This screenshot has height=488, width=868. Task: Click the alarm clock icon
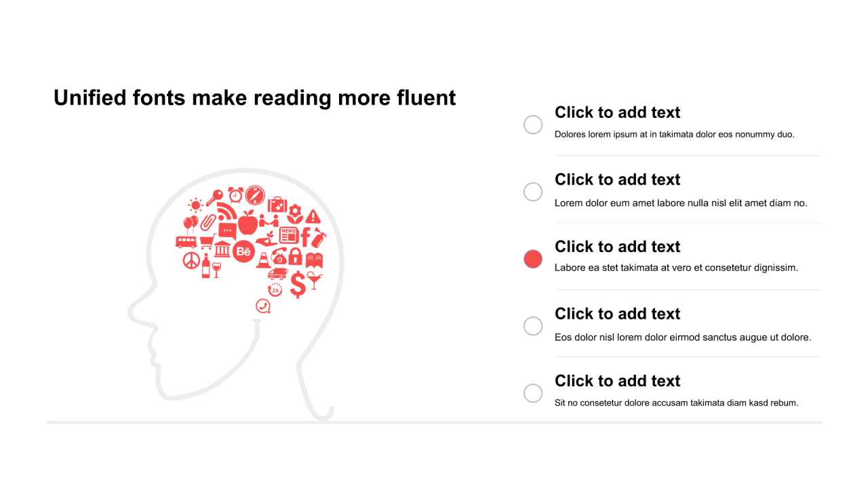point(235,195)
